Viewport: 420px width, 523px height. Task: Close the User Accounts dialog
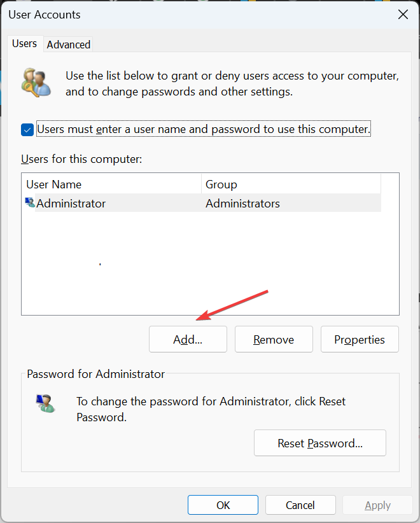coord(403,15)
